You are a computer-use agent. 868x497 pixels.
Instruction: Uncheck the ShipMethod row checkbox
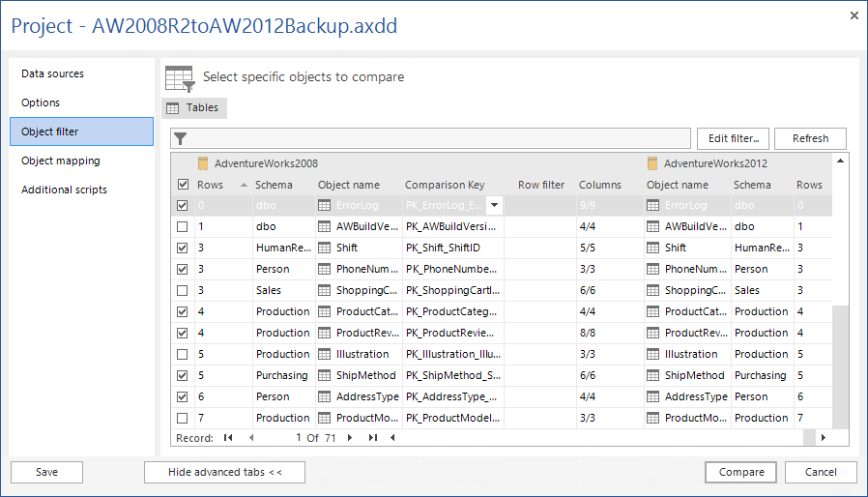[x=182, y=376]
